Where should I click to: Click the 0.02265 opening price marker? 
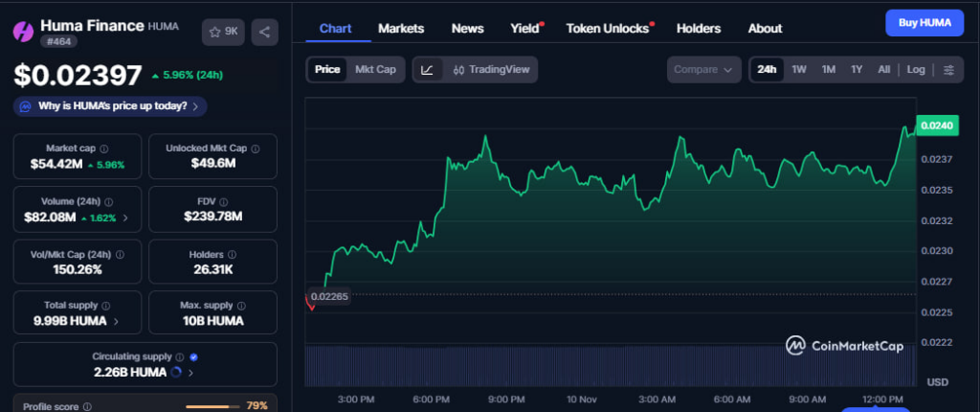[329, 297]
